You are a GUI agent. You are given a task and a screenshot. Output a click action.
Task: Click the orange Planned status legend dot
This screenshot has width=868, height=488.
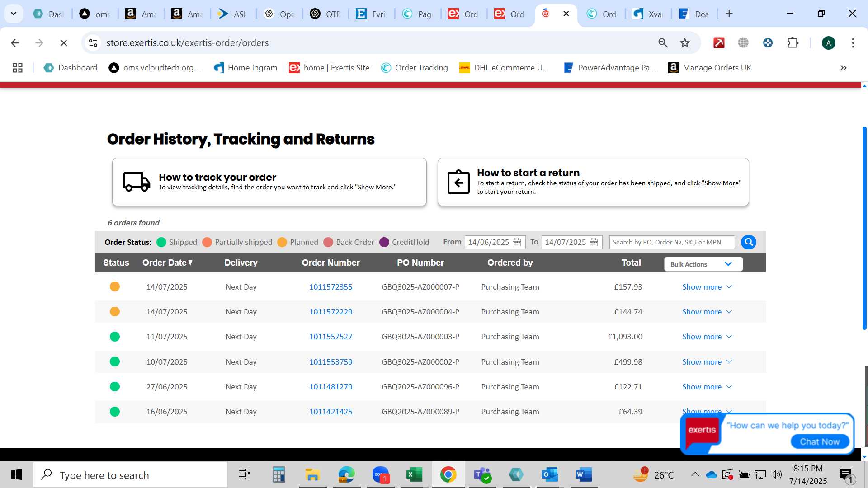point(282,242)
